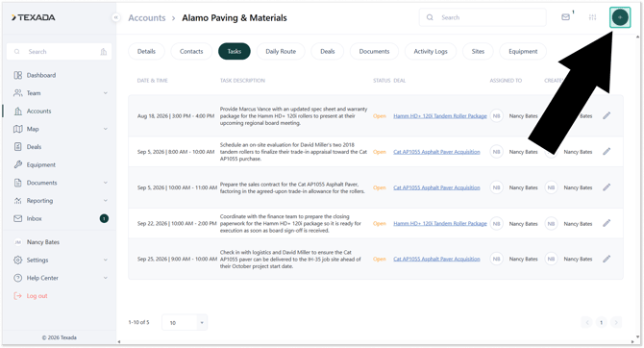The width and height of the screenshot is (644, 348).
Task: Expand the Help Center menu
Action: (x=105, y=278)
